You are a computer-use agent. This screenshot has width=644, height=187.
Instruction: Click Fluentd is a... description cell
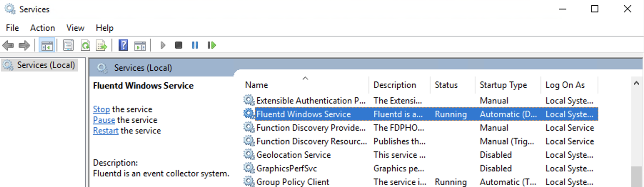(398, 114)
